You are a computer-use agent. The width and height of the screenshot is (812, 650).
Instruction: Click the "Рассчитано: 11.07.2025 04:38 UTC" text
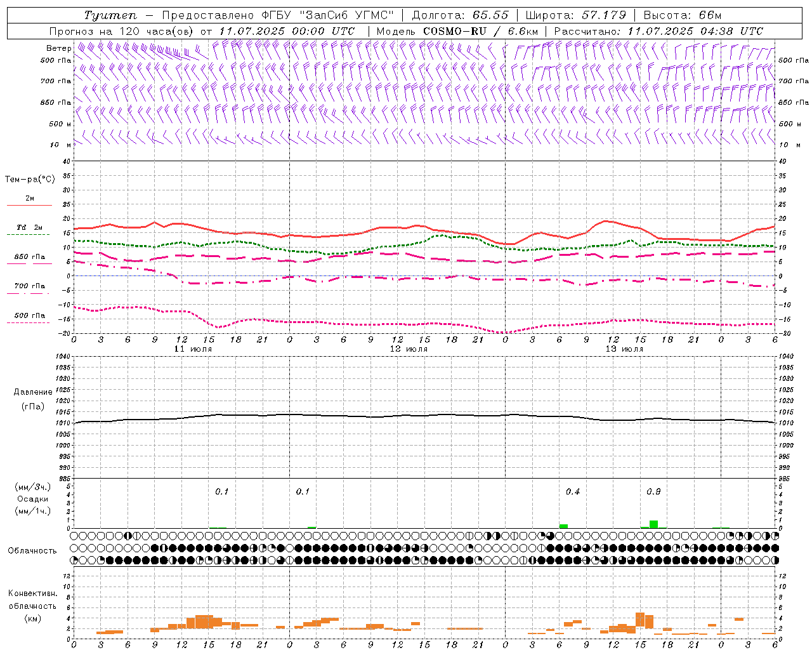(658, 31)
